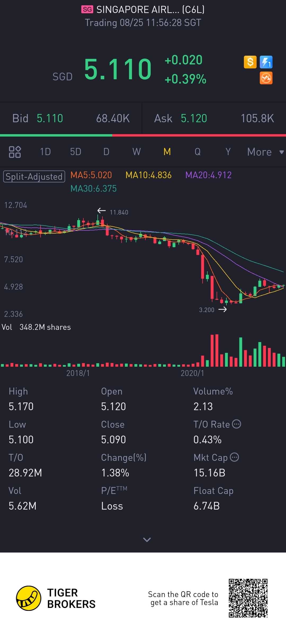Select the quarterly Q chart tab
Image resolution: width=286 pixels, height=644 pixels.
click(198, 152)
